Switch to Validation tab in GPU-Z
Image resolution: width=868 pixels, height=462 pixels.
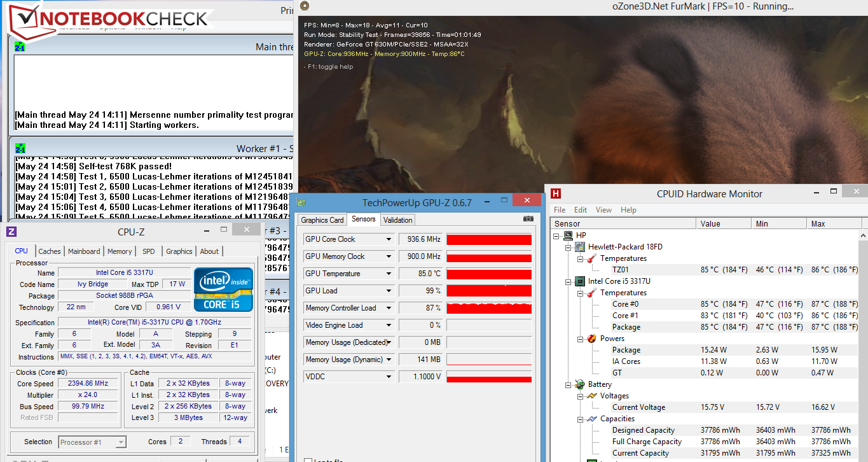(398, 220)
